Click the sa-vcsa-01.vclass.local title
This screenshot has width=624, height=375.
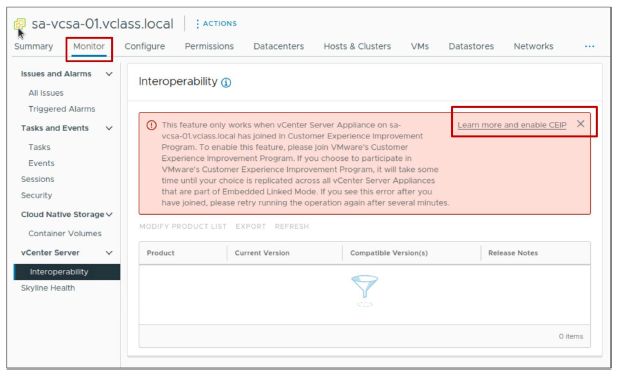(x=102, y=24)
